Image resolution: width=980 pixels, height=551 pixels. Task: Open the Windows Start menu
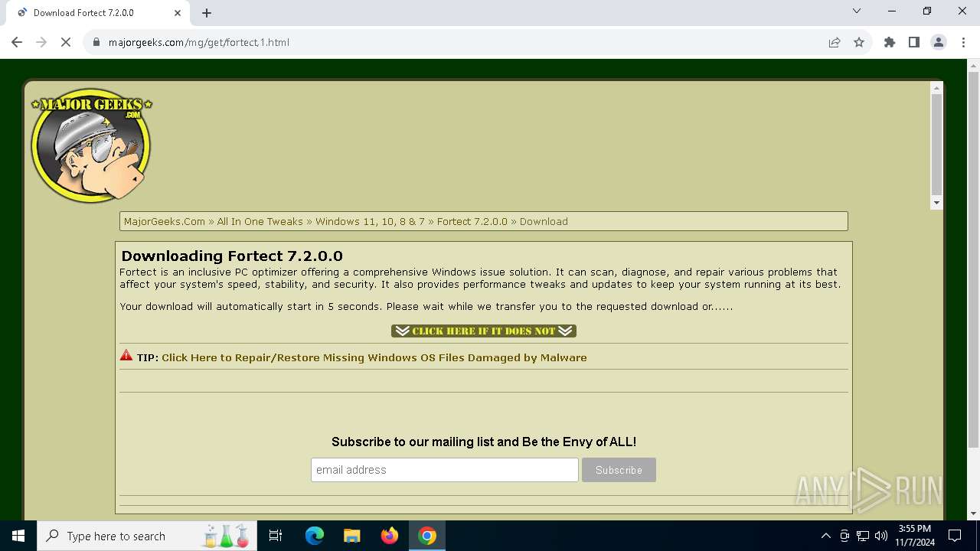(x=18, y=536)
